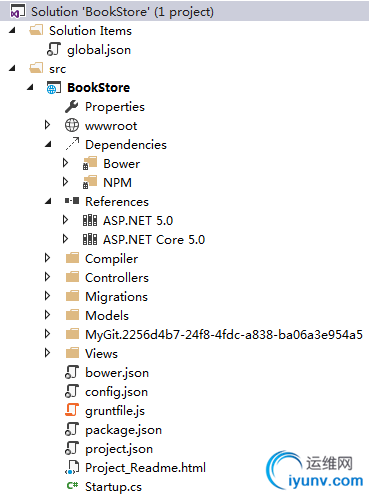
Task: Click the References node icon
Action: [x=72, y=201]
